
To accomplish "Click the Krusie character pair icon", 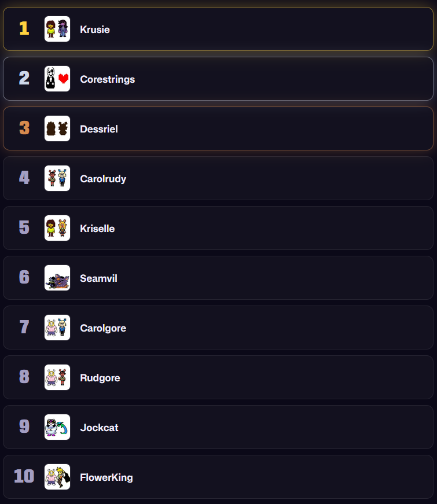I will pos(57,29).
